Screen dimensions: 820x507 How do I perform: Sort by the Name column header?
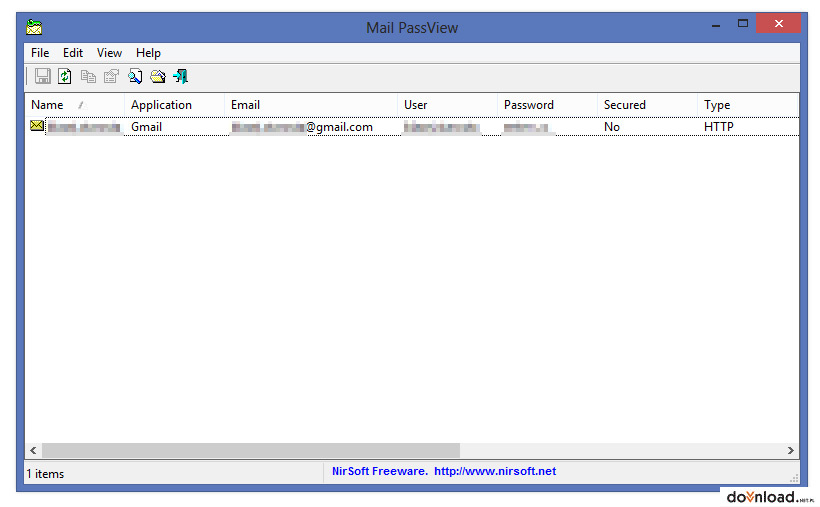[74, 105]
